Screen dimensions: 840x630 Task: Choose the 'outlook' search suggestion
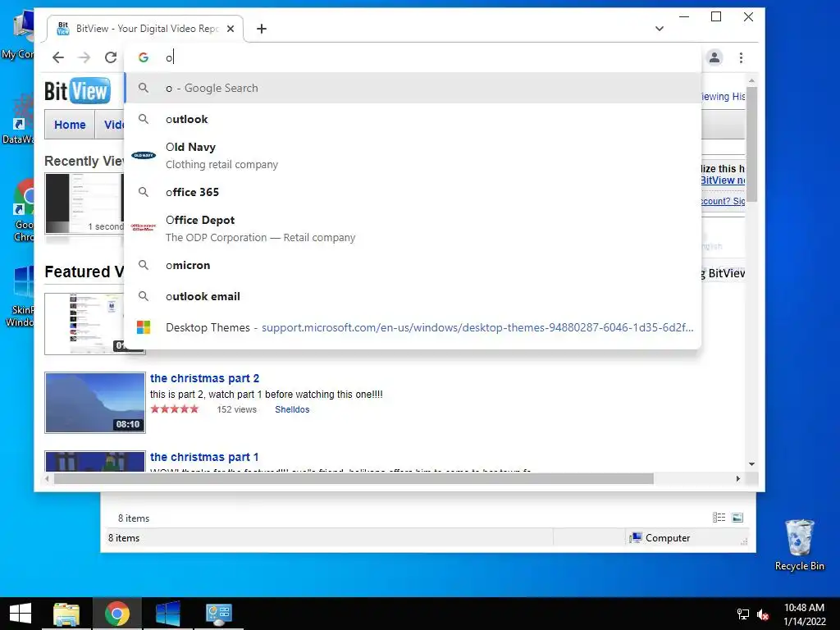point(413,119)
